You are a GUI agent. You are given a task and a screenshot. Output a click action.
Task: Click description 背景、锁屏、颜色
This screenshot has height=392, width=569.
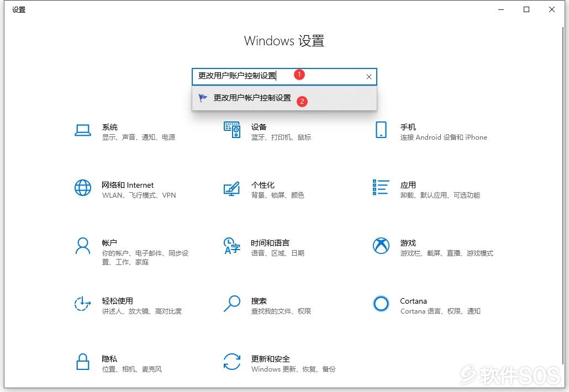(278, 195)
